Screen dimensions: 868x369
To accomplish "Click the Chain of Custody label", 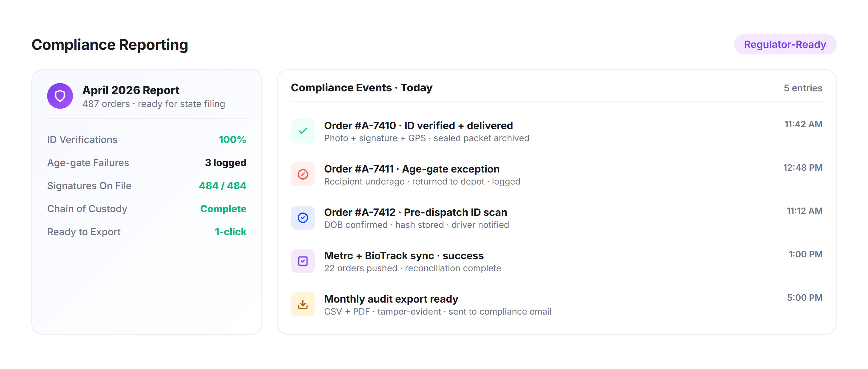I will (87, 209).
